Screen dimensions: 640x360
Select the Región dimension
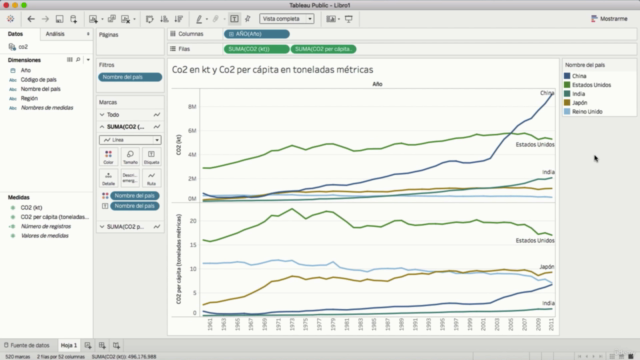(29, 98)
